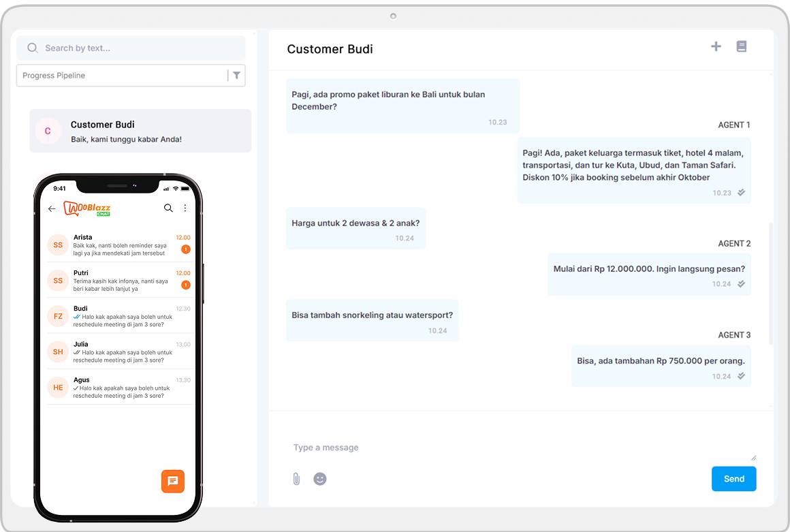Tap the orange new chat button
The image size is (790, 532).
pos(173,481)
